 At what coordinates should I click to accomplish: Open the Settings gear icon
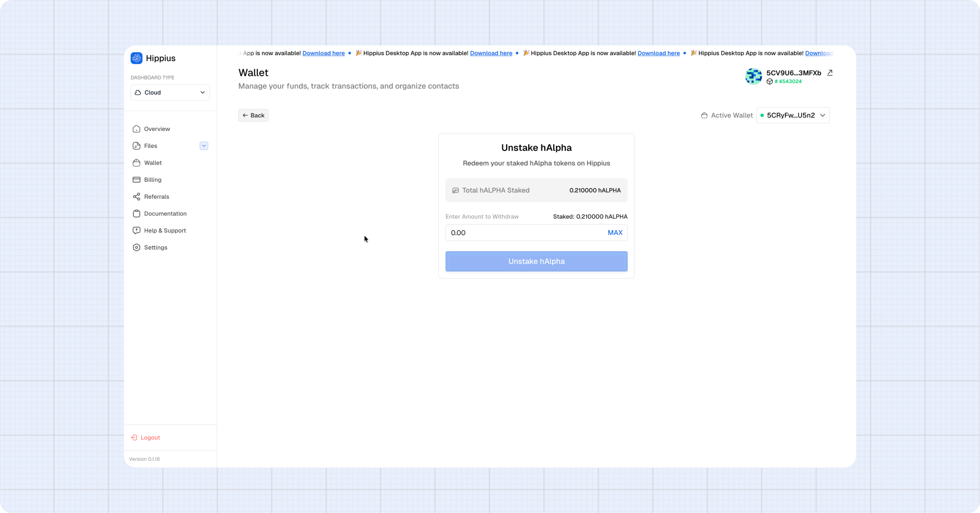tap(136, 247)
